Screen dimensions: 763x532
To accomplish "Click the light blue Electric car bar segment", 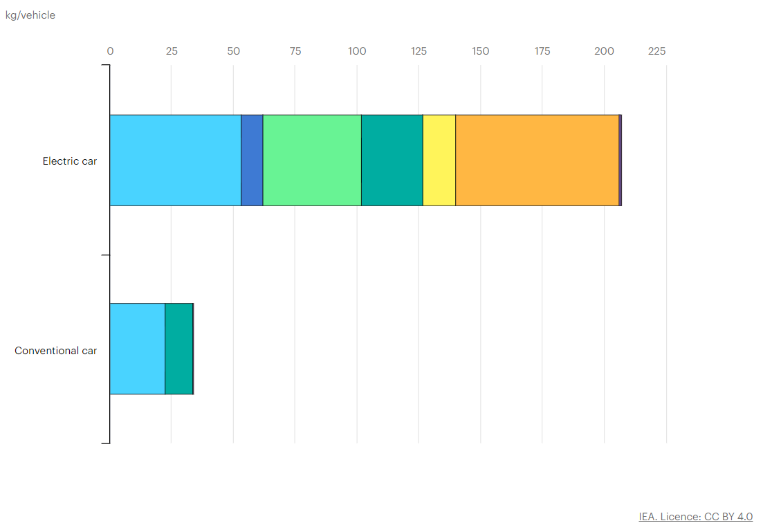I will pyautogui.click(x=175, y=160).
